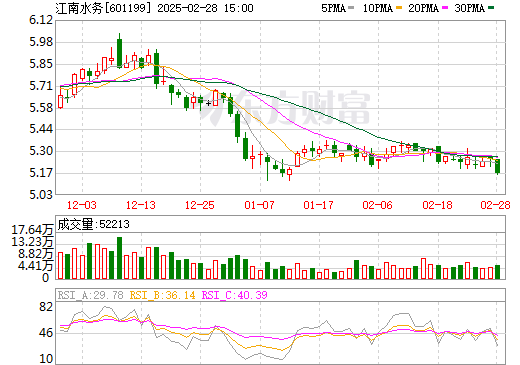The width and height of the screenshot is (520, 365).
Task: Click the 5.98 price axis label
Action: [x=41, y=42]
